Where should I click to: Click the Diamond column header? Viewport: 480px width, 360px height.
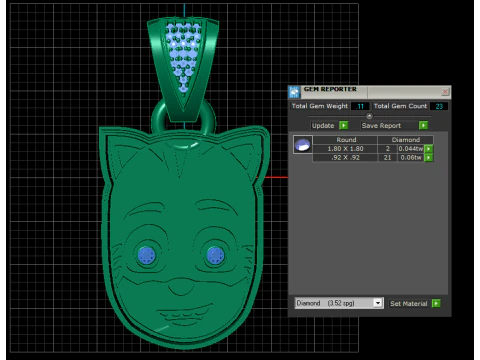pos(405,140)
